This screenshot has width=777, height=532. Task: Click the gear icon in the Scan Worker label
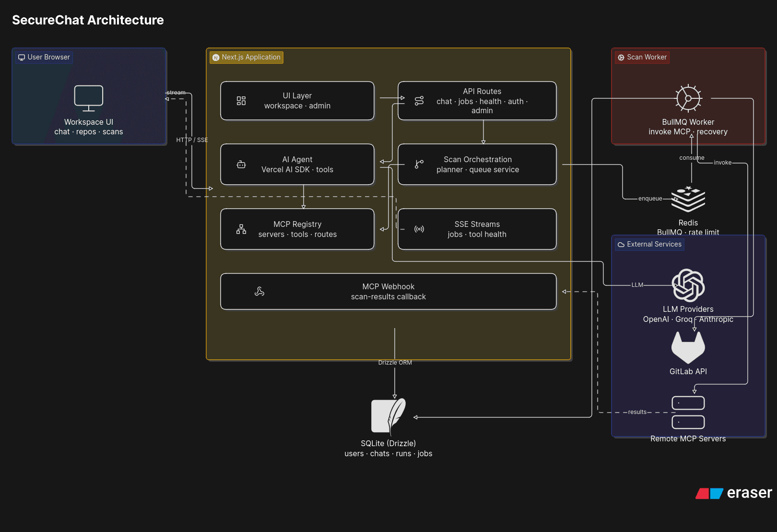(621, 58)
